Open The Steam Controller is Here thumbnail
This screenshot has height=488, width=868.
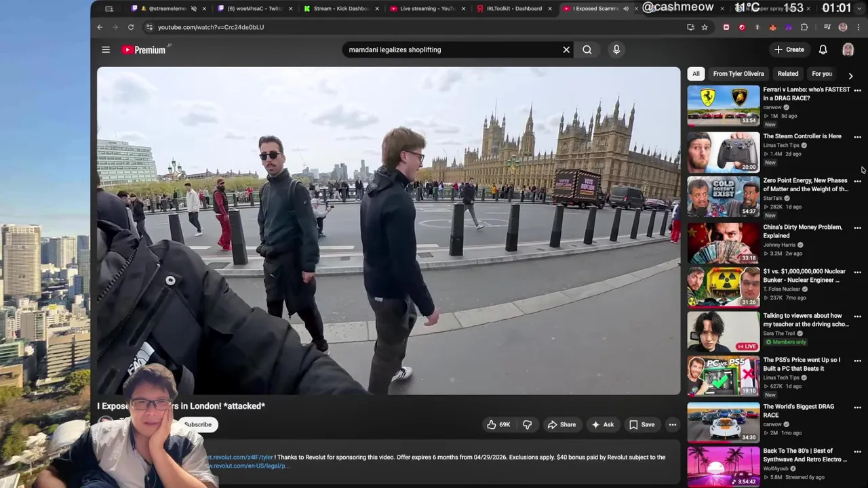click(724, 151)
